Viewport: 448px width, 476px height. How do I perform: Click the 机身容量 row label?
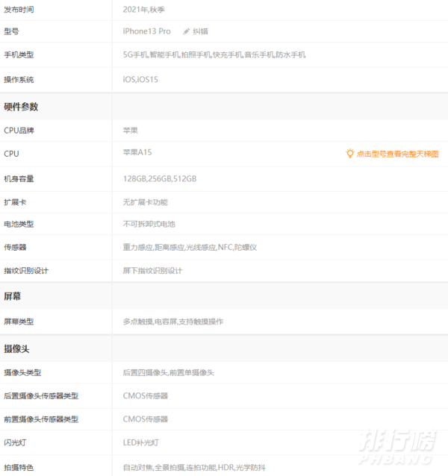(x=19, y=179)
